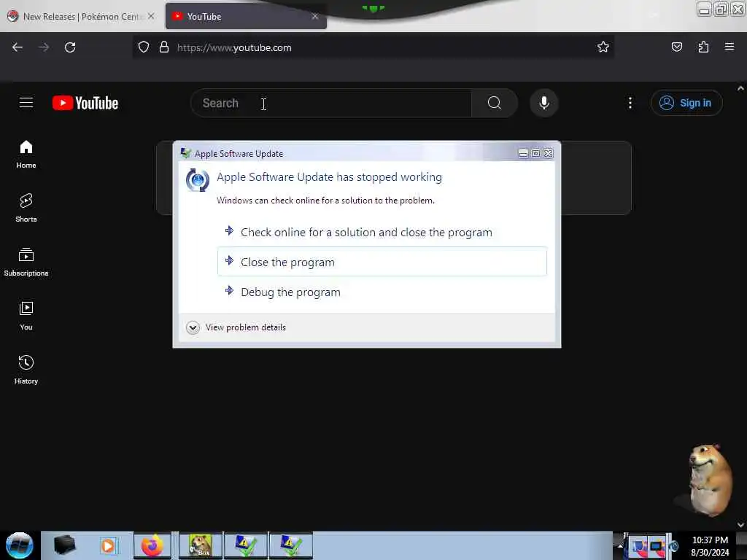Click the padlock site info icon
747x560 pixels.
(164, 47)
